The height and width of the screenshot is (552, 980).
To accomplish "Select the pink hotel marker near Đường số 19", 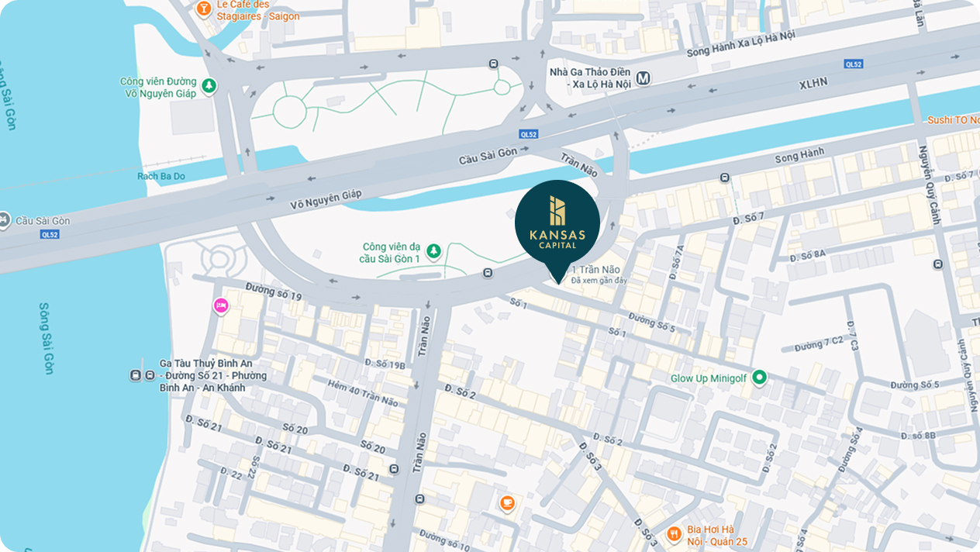I will (221, 306).
